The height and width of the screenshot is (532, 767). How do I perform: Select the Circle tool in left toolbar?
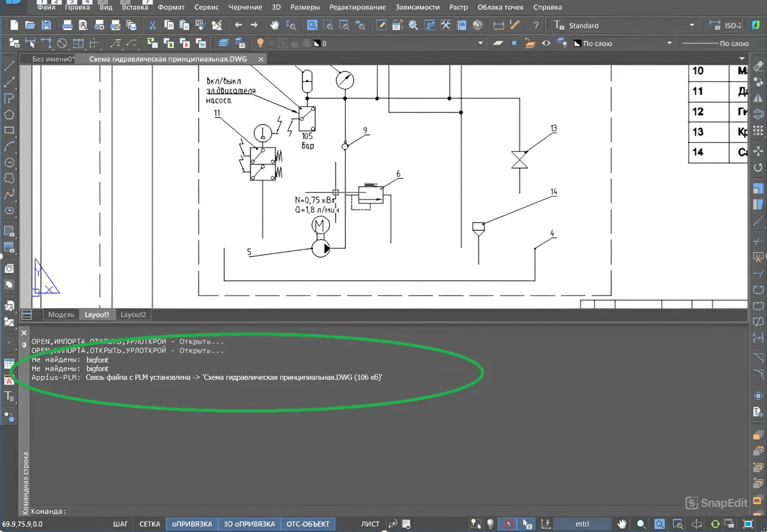click(x=9, y=162)
